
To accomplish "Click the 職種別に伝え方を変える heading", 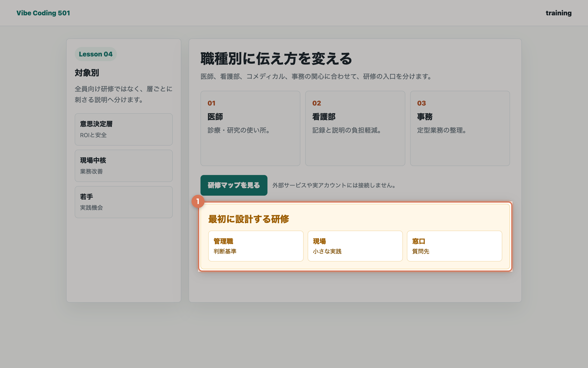I will 276,59.
